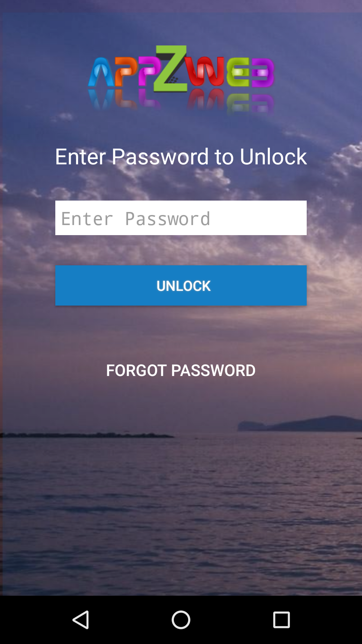Open the FORGOT PASSWORD link
Image resolution: width=362 pixels, height=644 pixels.
[181, 370]
